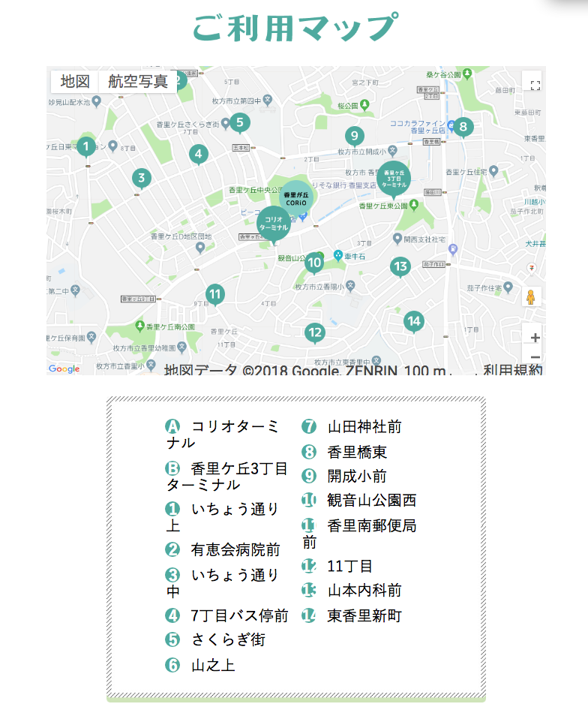This screenshot has height=725, width=588.
Task: Zoom out the map with minus button
Action: pos(535,358)
